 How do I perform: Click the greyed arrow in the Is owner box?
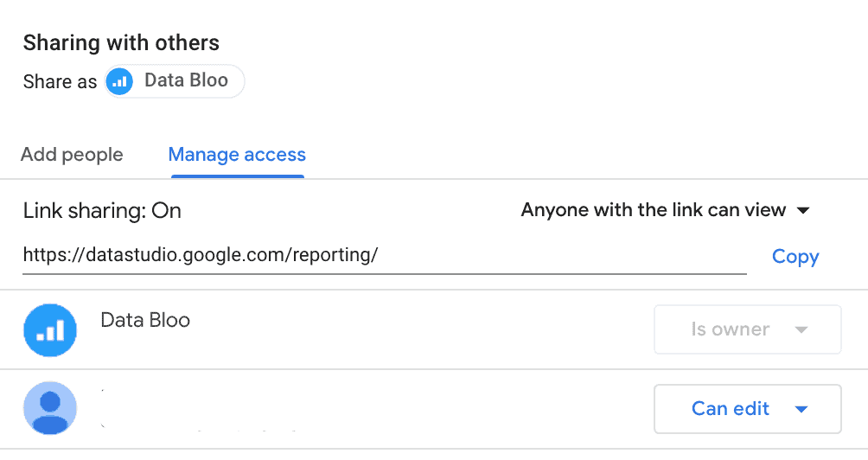[x=801, y=330]
